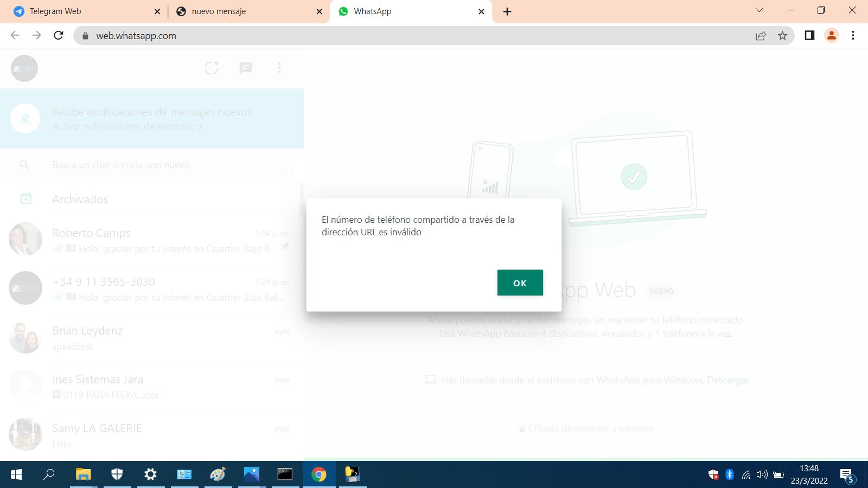
Task: Open Settings gear in taskbar
Action: tap(150, 474)
